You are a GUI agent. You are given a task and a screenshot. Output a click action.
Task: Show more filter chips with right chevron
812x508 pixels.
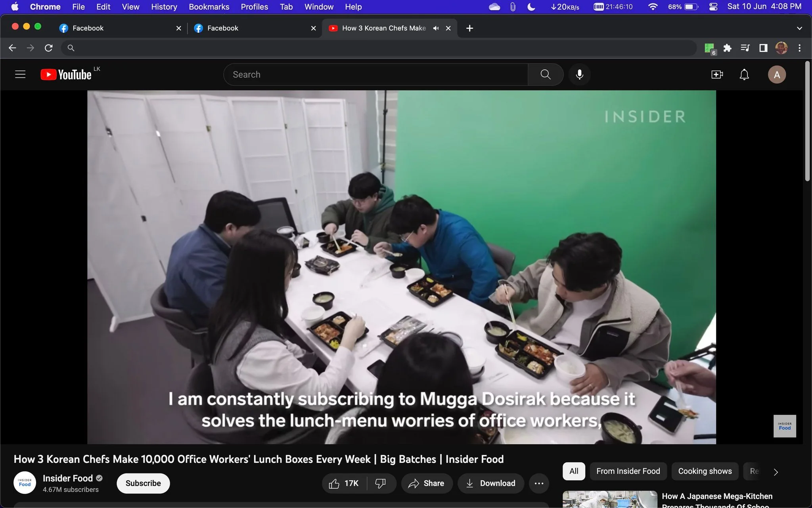click(776, 471)
